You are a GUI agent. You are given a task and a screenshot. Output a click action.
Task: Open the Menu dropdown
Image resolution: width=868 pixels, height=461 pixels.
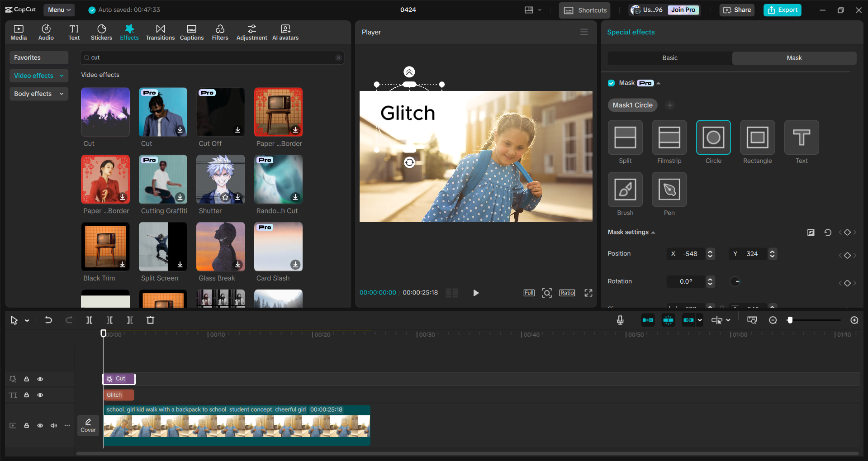coord(59,10)
